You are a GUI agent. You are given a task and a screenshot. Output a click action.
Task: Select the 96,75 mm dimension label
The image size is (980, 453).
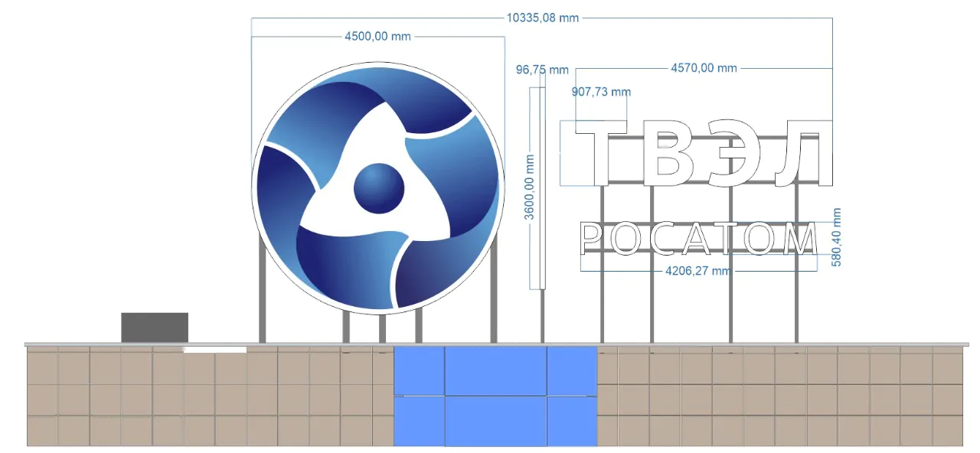pos(542,70)
